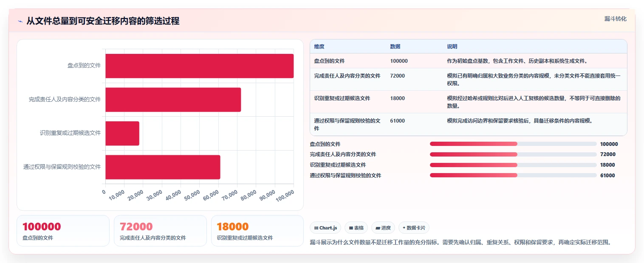Select the Chart.js chip
Viewport: 644px width, 263px height.
point(325,228)
